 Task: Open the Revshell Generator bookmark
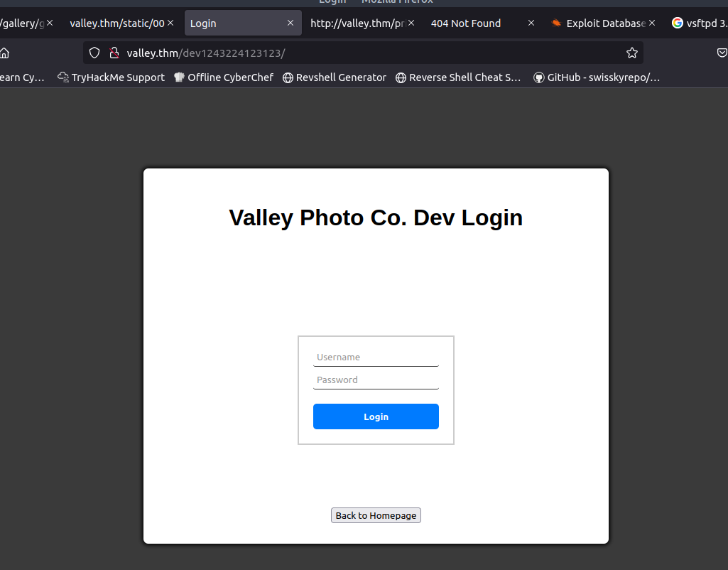click(335, 77)
